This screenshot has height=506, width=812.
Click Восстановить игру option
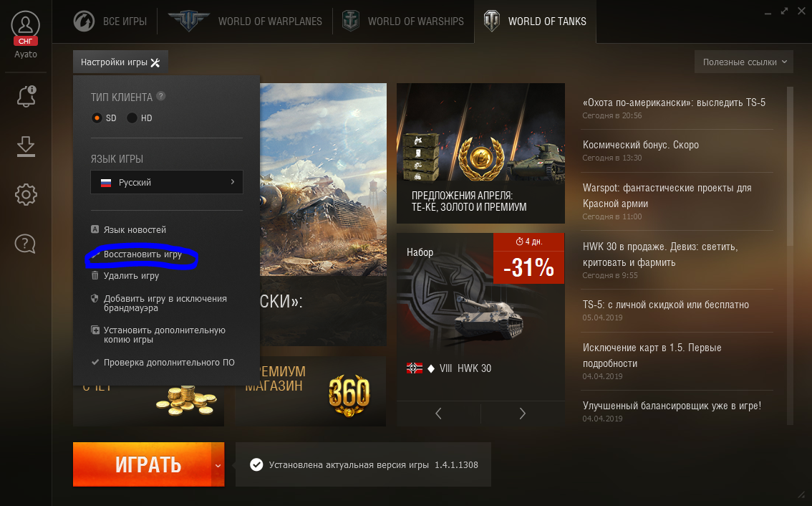pos(142,254)
